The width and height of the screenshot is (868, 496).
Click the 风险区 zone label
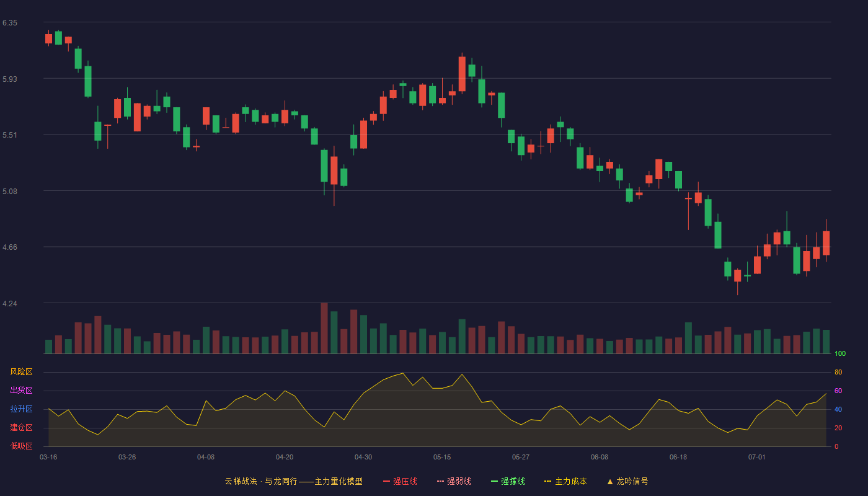21,372
